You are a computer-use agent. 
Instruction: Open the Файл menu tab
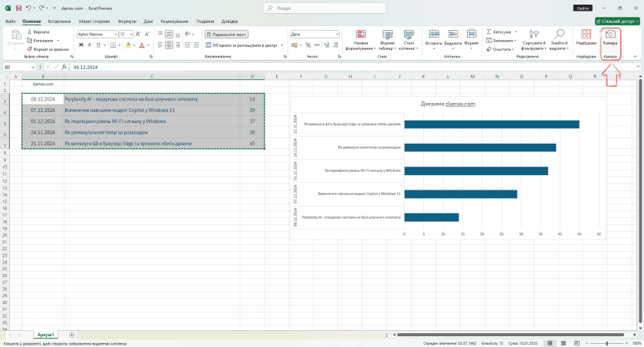[x=10, y=21]
